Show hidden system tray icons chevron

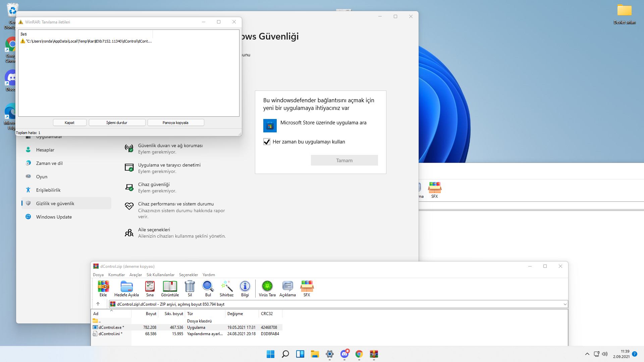[587, 354]
